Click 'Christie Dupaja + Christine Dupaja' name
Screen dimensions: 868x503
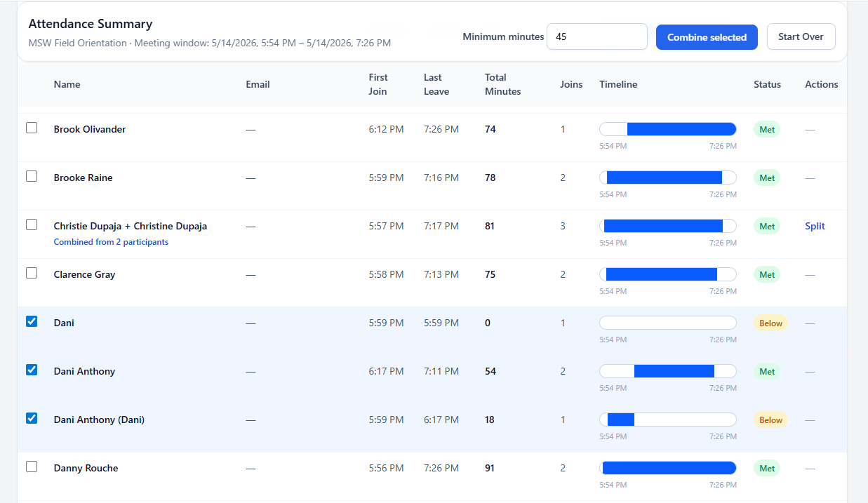point(131,226)
